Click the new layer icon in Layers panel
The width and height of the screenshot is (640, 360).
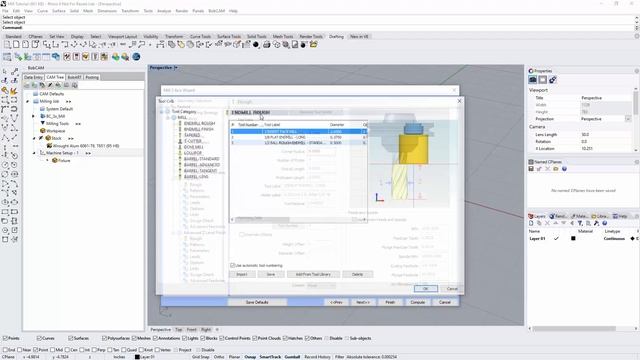531,223
